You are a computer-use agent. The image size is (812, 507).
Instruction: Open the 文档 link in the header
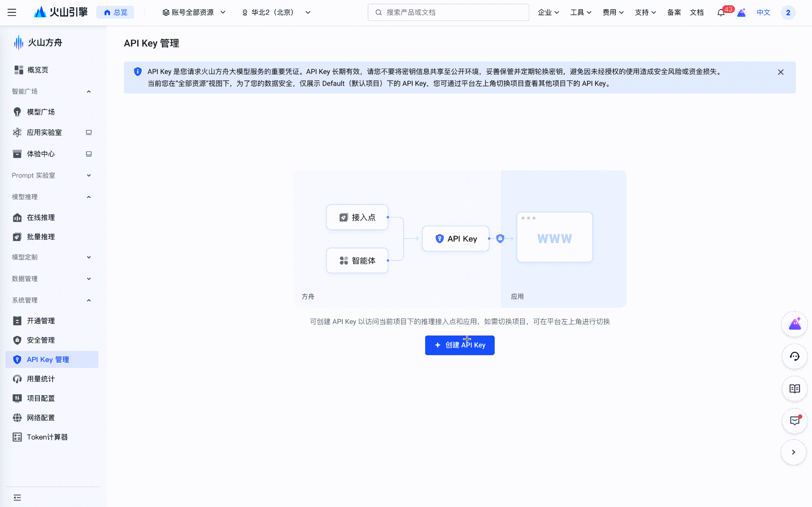pos(697,12)
